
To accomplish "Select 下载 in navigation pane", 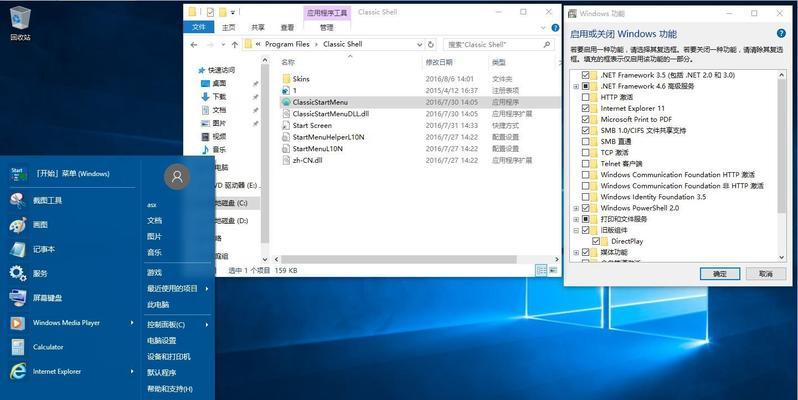I will (x=219, y=97).
